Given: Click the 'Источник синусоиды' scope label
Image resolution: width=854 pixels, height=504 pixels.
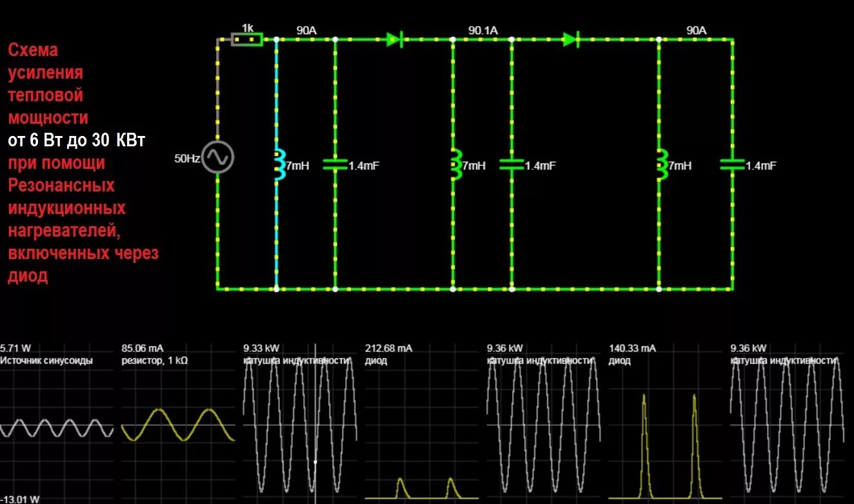Looking at the screenshot, I should [x=46, y=361].
